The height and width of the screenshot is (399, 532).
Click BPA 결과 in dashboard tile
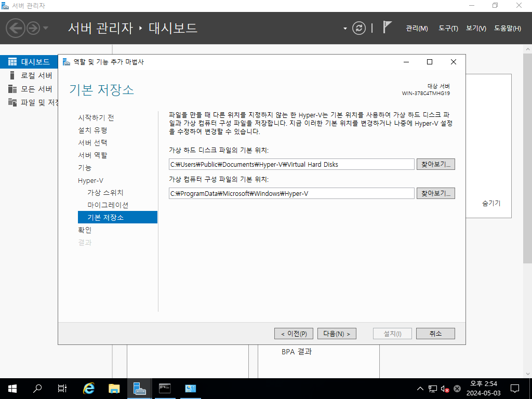click(297, 352)
